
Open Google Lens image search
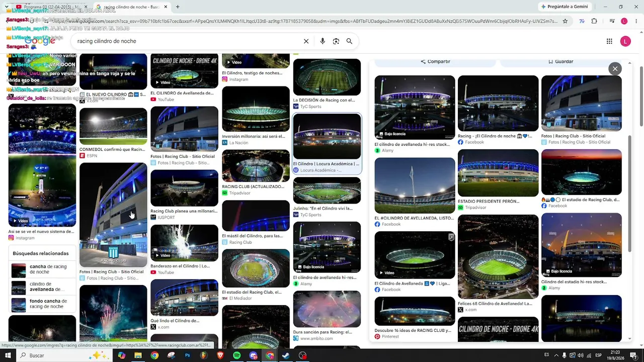(x=336, y=41)
